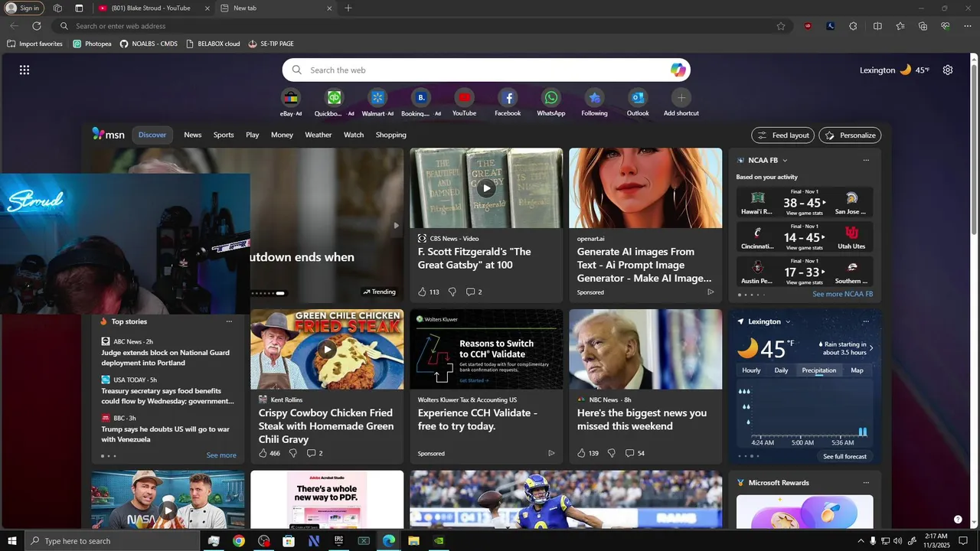Click the Feed layout button

[782, 135]
